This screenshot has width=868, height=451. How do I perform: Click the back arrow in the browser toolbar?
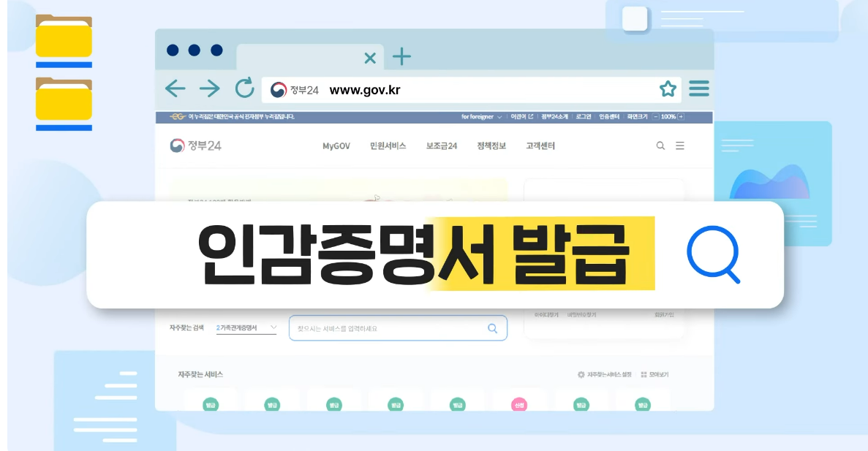click(x=176, y=88)
